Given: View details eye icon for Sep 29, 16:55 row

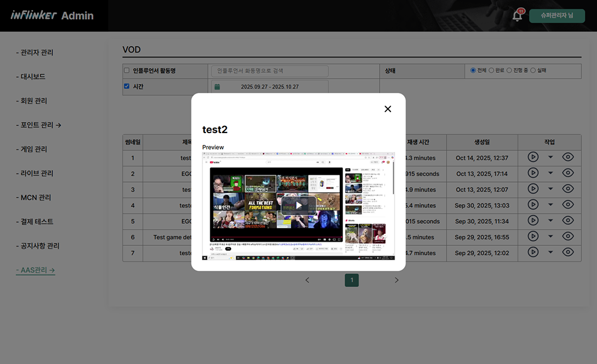Looking at the screenshot, I should coord(568,237).
